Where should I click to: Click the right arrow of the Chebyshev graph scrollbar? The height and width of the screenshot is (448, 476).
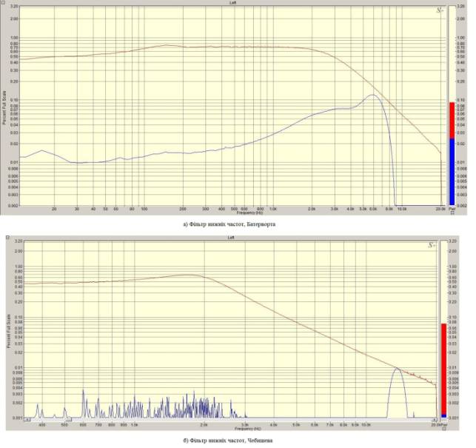tap(434, 420)
